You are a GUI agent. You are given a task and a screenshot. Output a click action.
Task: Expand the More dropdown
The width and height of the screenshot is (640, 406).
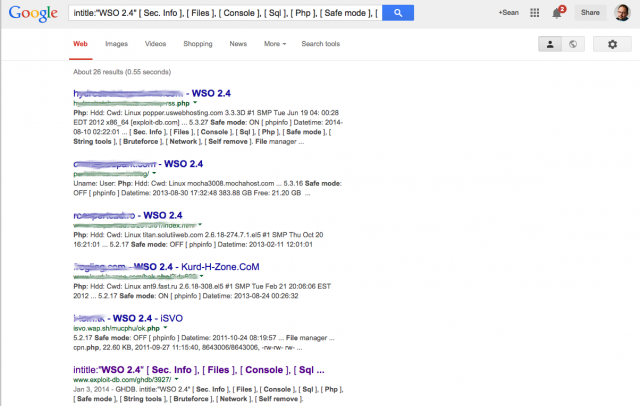point(275,44)
